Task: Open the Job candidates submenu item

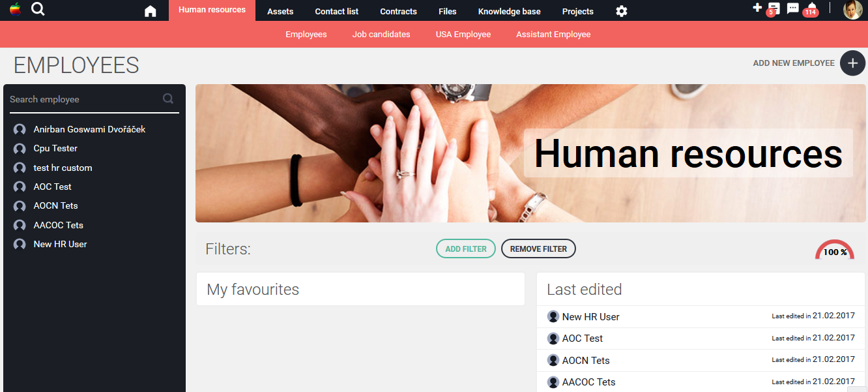Action: tap(381, 34)
